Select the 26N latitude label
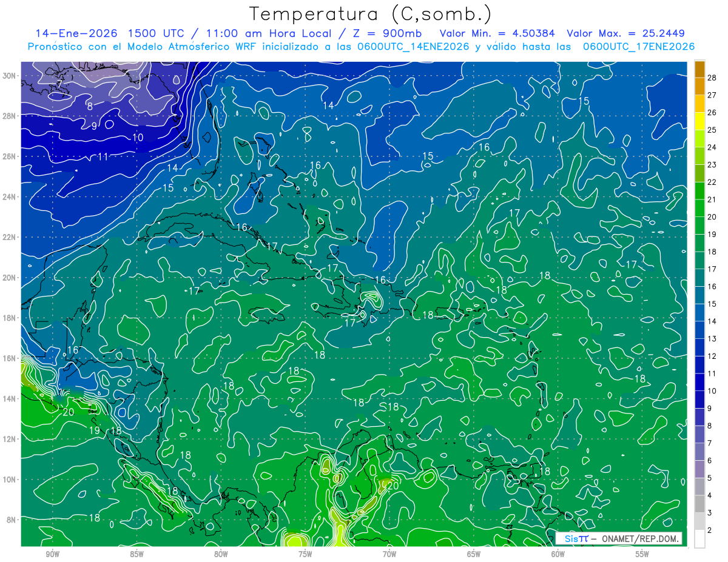 click(10, 156)
